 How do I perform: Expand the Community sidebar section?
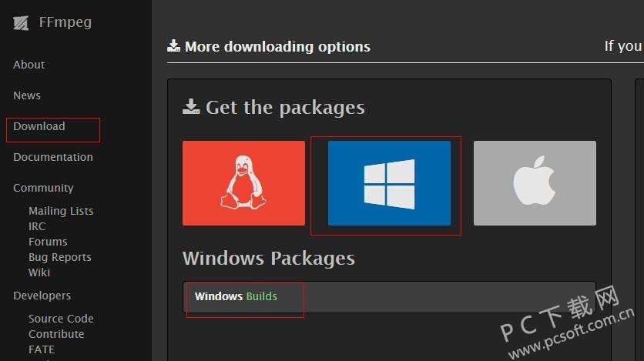click(43, 188)
